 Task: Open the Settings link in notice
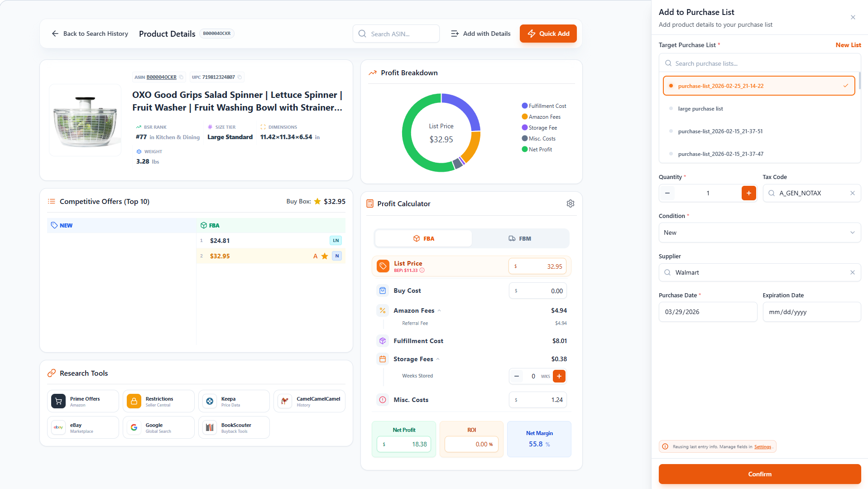coord(762,447)
